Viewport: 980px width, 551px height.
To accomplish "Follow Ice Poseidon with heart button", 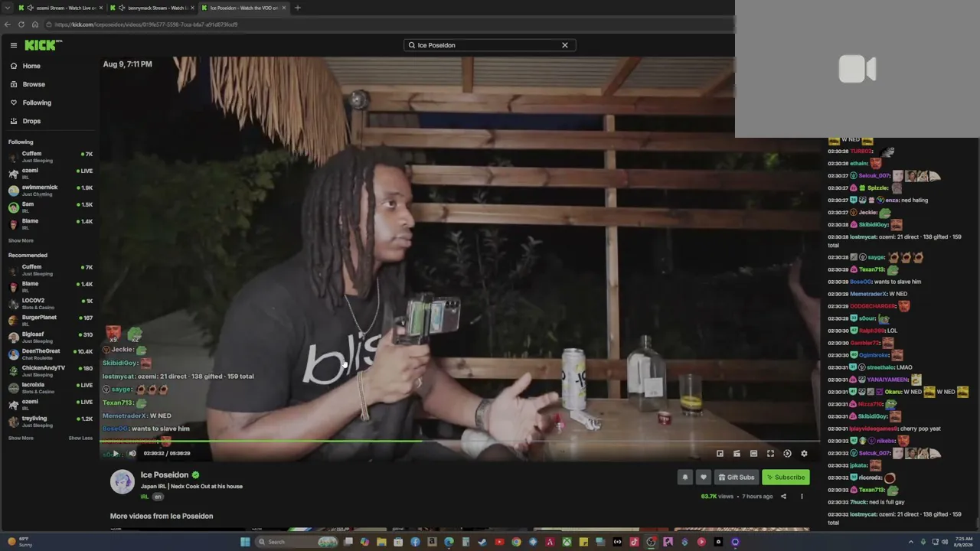I will [704, 478].
